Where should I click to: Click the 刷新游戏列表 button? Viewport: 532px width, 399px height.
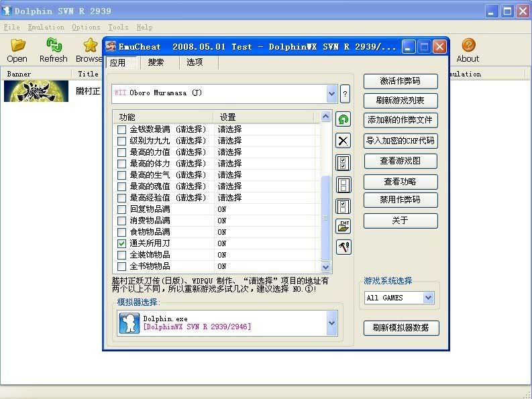tap(401, 101)
